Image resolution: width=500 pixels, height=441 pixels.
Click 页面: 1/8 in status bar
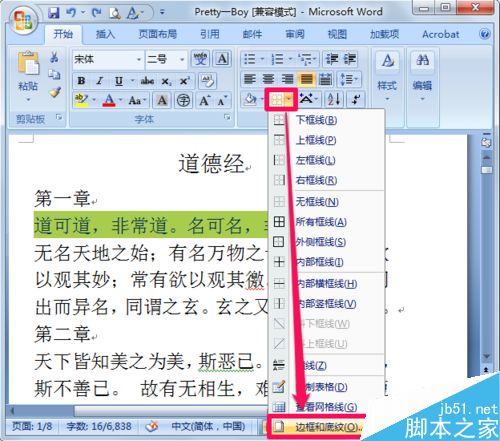click(x=32, y=426)
